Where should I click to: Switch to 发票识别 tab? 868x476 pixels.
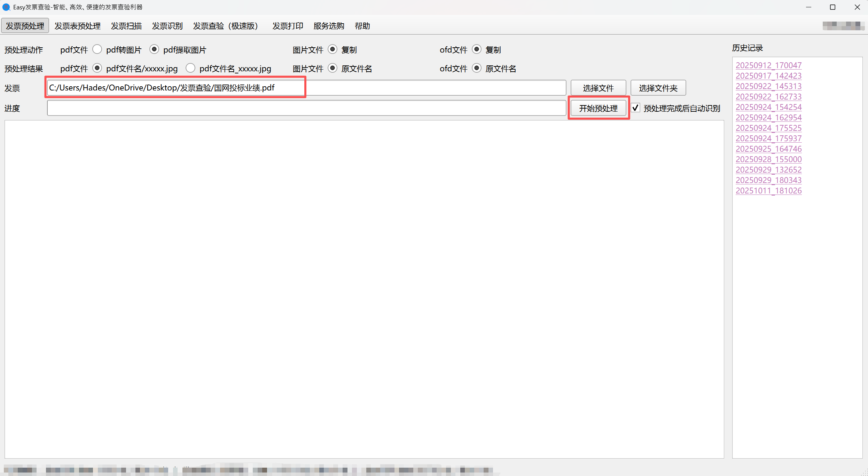[x=167, y=26]
